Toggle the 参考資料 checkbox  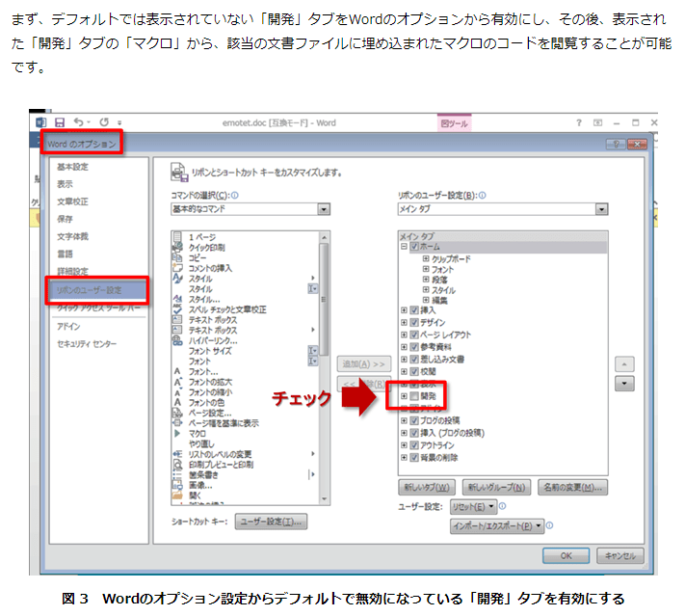tap(414, 346)
